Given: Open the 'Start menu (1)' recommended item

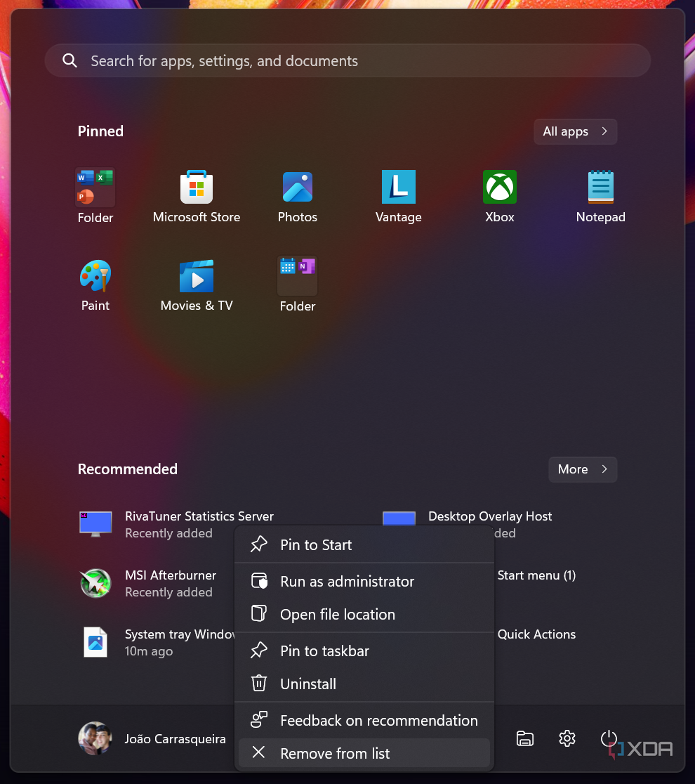Looking at the screenshot, I should (536, 575).
